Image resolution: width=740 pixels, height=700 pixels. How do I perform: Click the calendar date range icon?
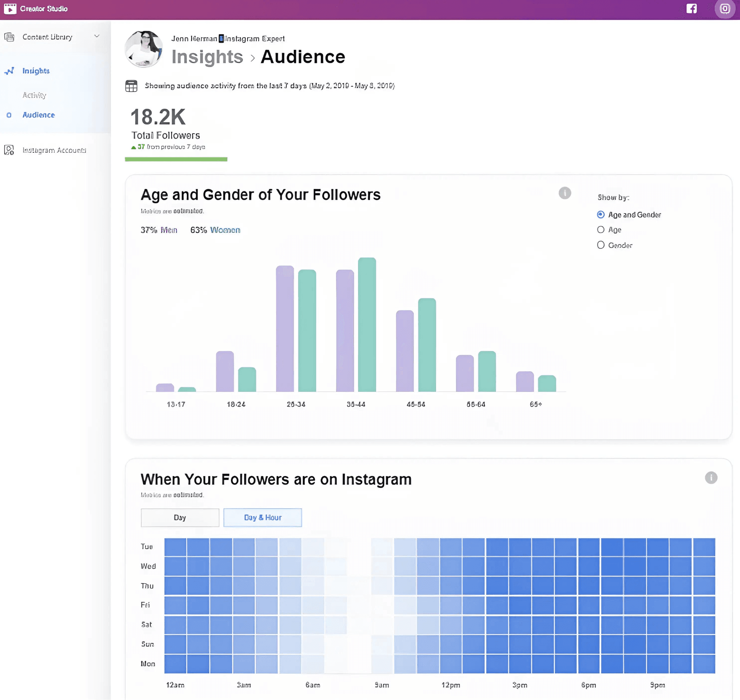pyautogui.click(x=131, y=86)
